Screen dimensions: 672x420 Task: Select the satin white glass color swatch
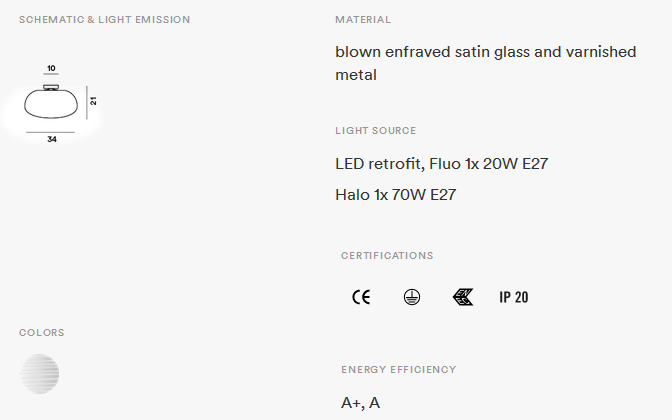coord(39,374)
